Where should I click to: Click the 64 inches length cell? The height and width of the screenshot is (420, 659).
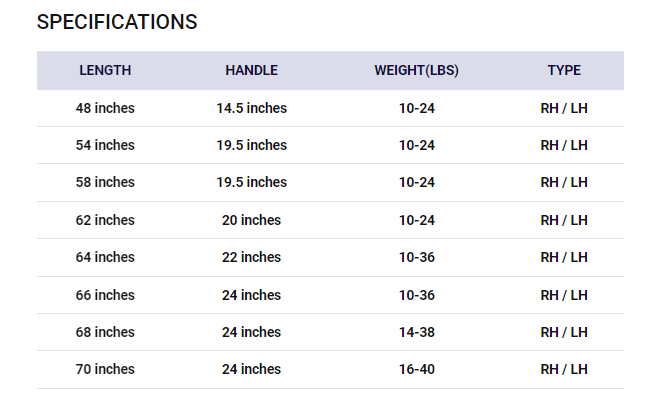tap(105, 257)
